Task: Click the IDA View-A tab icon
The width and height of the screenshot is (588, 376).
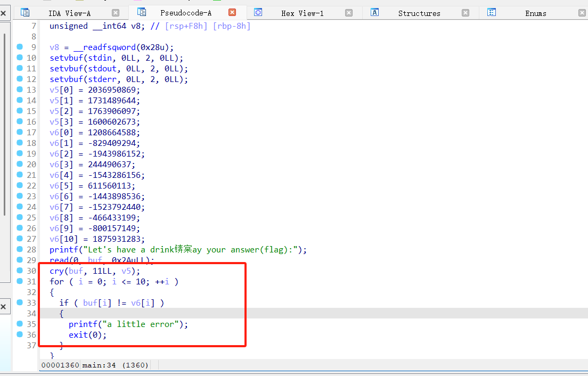Action: [25, 12]
